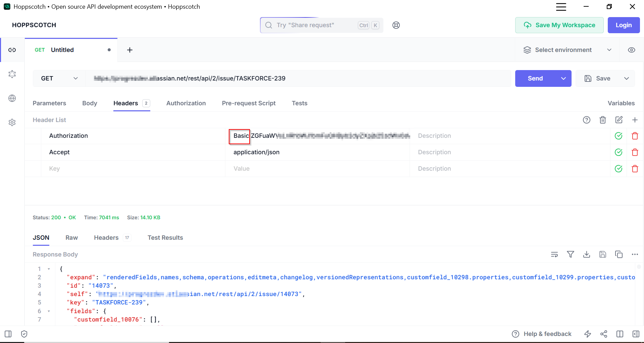Toggle the Accept header active checkmark
Screen dimensions: 644x343
(619, 152)
